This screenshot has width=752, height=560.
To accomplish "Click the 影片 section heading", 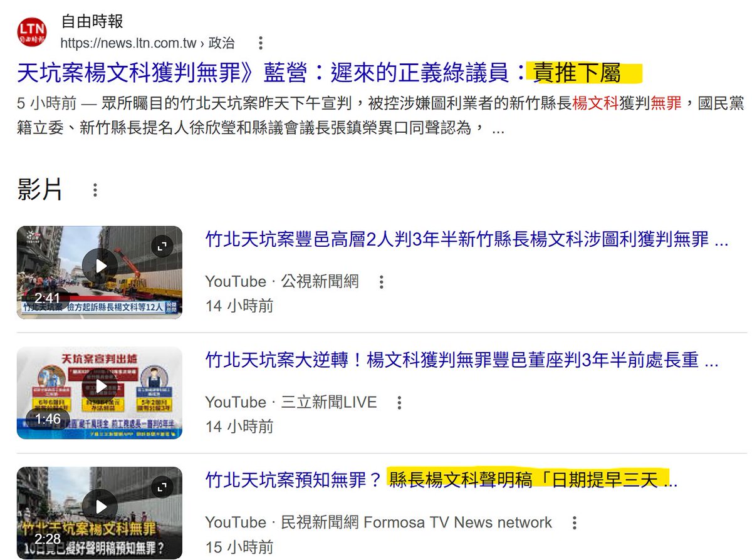I will point(40,190).
